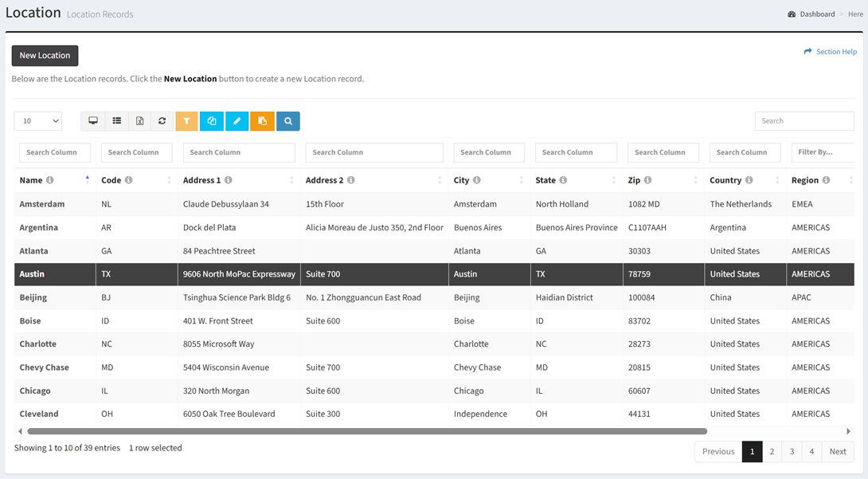Screen dimensions: 868x479
Task: Click the blue magnifier search button
Action: pos(288,121)
